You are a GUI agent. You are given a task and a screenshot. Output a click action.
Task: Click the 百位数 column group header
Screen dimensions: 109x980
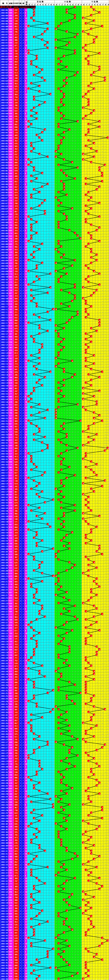tap(41, 2)
